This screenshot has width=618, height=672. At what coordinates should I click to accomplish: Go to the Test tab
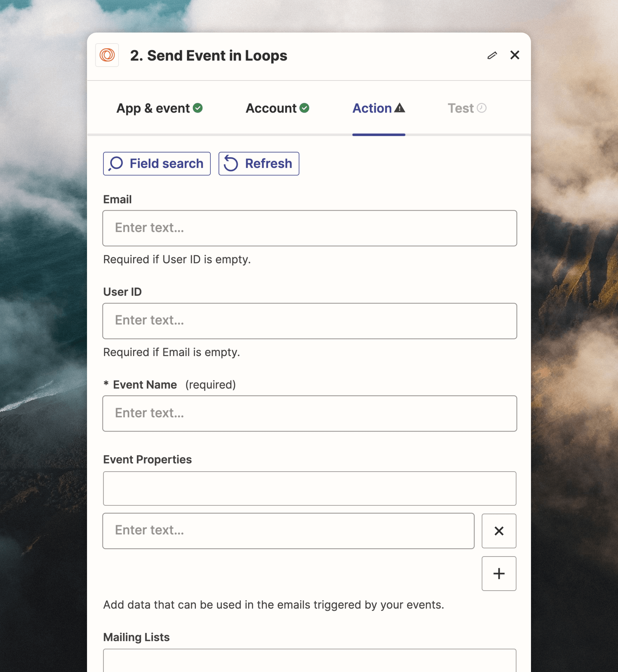pos(467,108)
